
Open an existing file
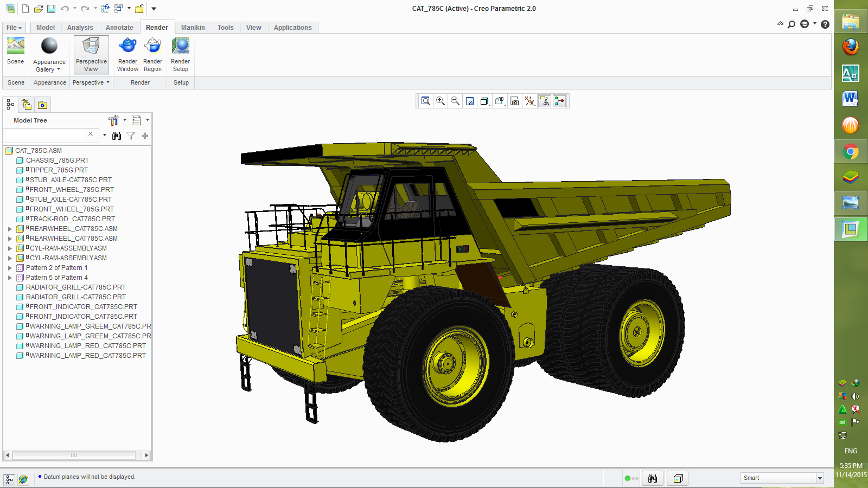(38, 9)
